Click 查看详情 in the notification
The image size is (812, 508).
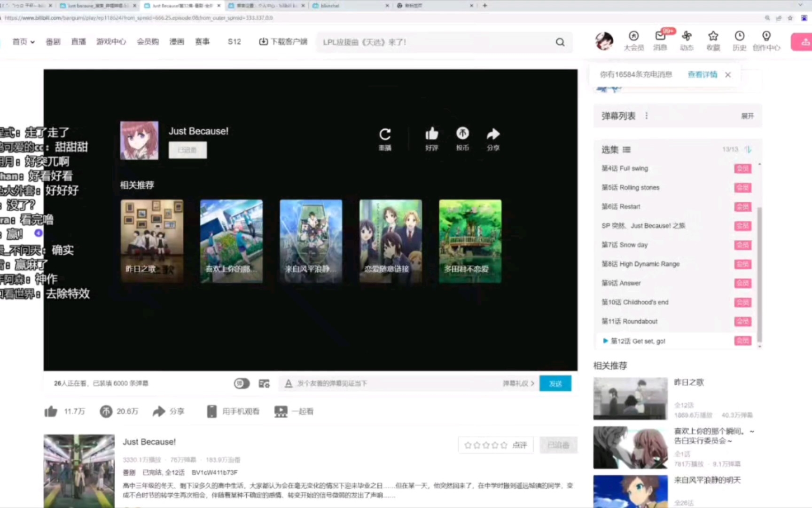(703, 74)
